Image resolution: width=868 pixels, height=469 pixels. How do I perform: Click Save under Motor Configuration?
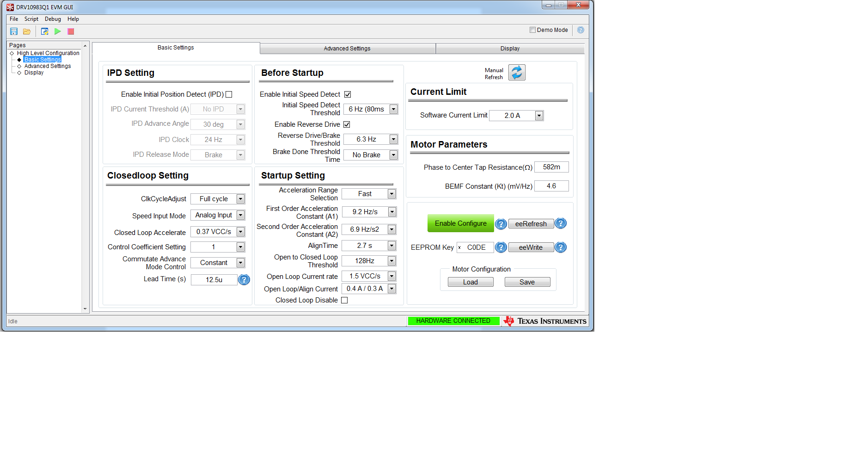527,282
